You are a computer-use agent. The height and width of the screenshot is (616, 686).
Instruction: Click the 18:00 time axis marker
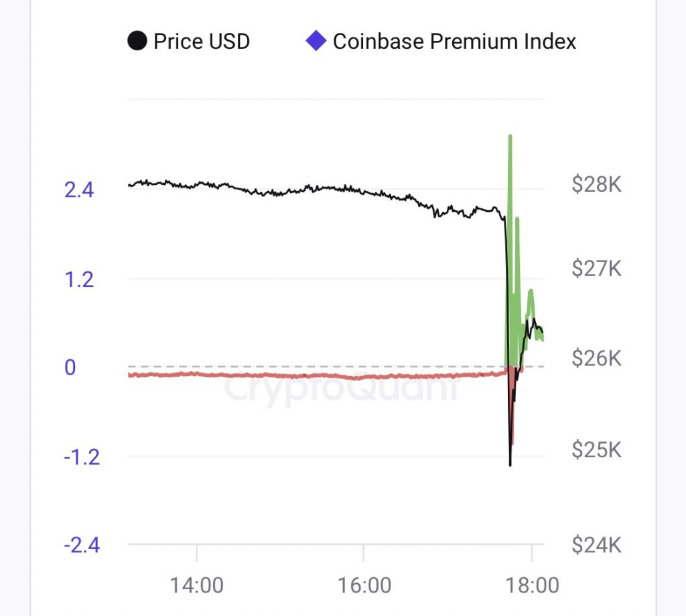[x=532, y=585]
